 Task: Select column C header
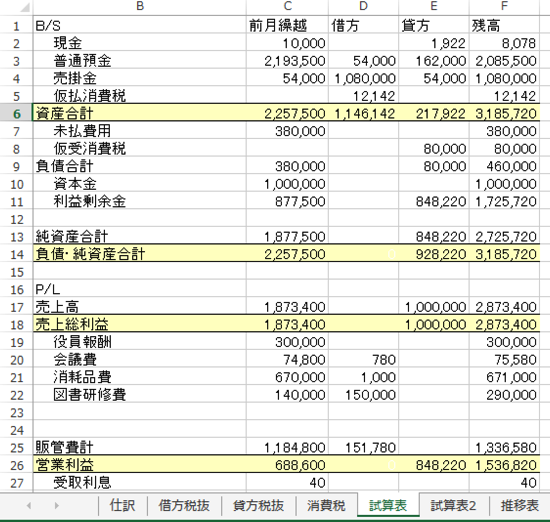287,6
